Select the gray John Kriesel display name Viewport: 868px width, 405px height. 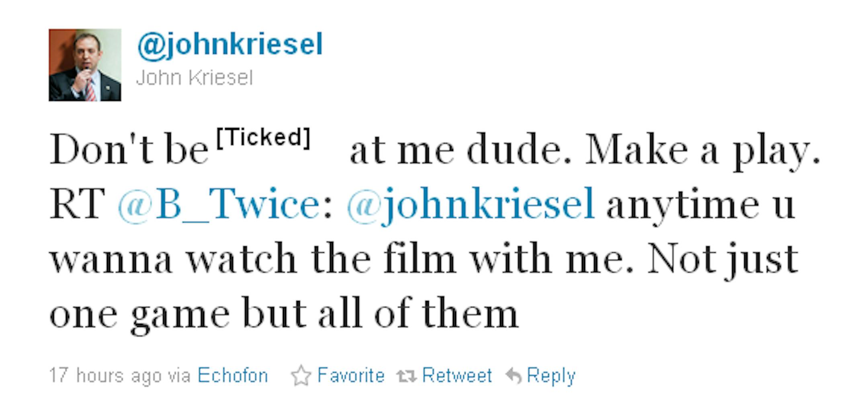pos(194,78)
